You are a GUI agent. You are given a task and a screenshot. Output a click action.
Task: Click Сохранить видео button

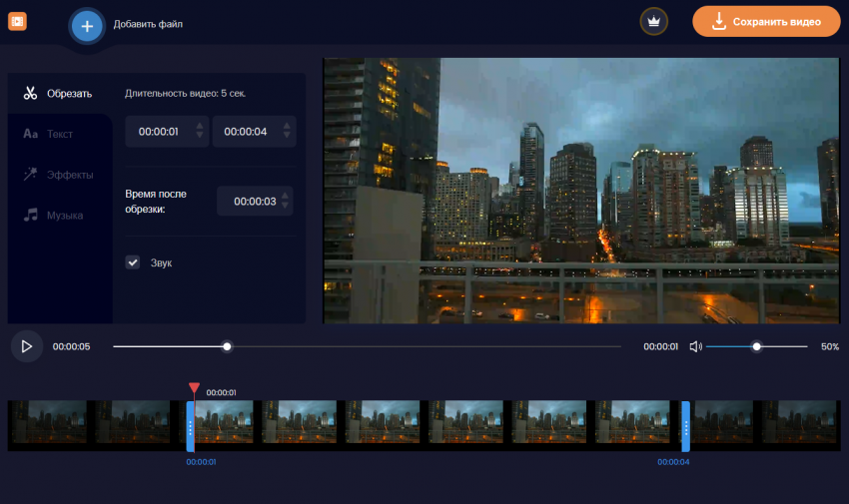[x=766, y=22]
